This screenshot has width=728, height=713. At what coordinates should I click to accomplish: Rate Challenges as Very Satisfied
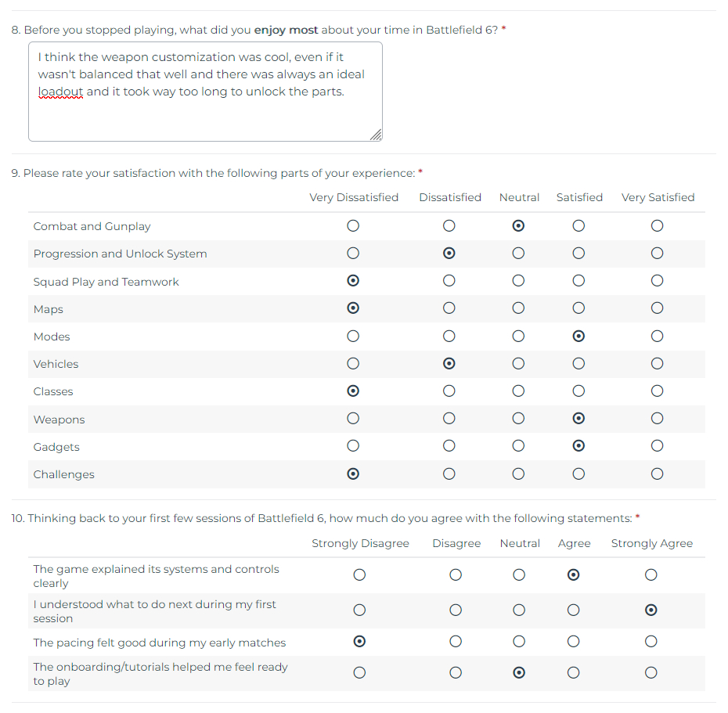657,474
